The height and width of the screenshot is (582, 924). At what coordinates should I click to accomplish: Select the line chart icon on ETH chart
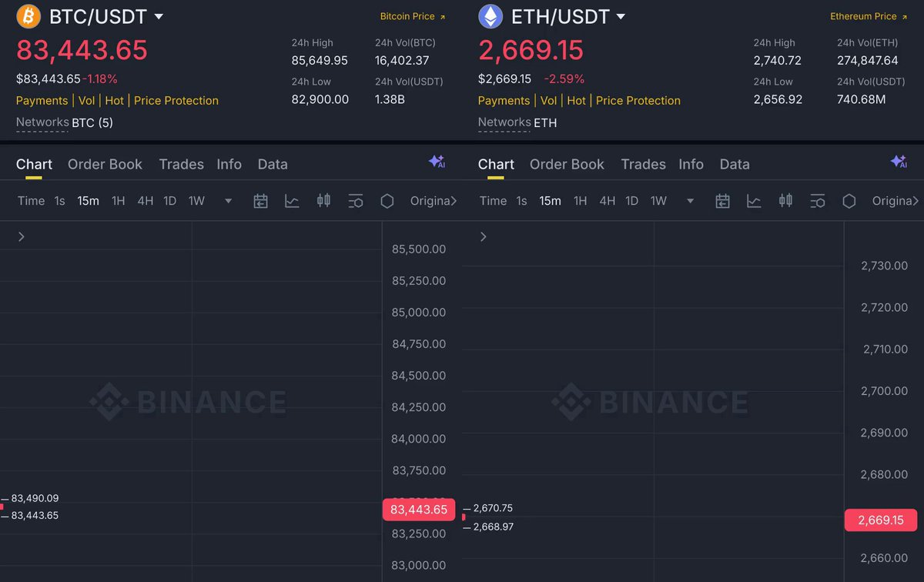754,201
